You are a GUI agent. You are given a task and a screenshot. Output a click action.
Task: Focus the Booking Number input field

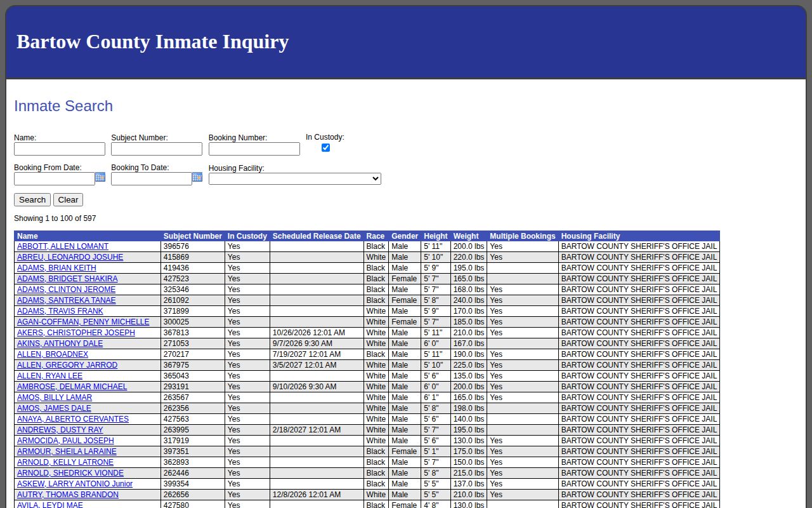[254, 149]
